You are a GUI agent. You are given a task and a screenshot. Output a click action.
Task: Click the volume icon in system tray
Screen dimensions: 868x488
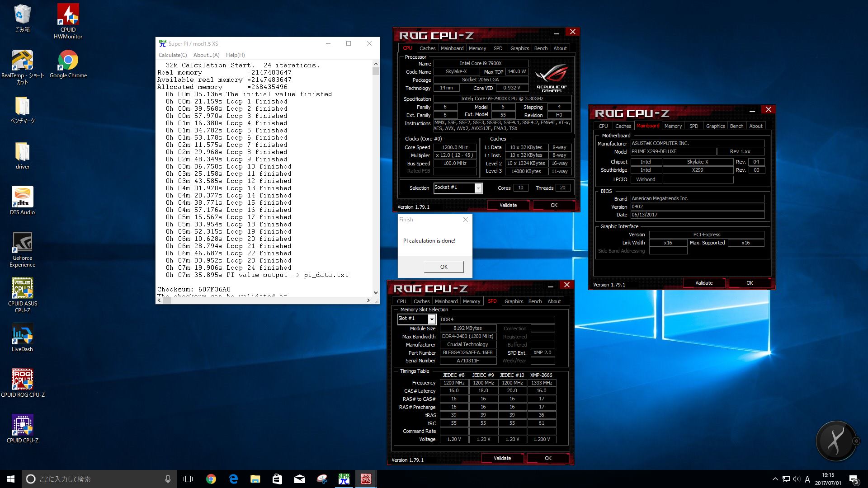[x=797, y=479]
